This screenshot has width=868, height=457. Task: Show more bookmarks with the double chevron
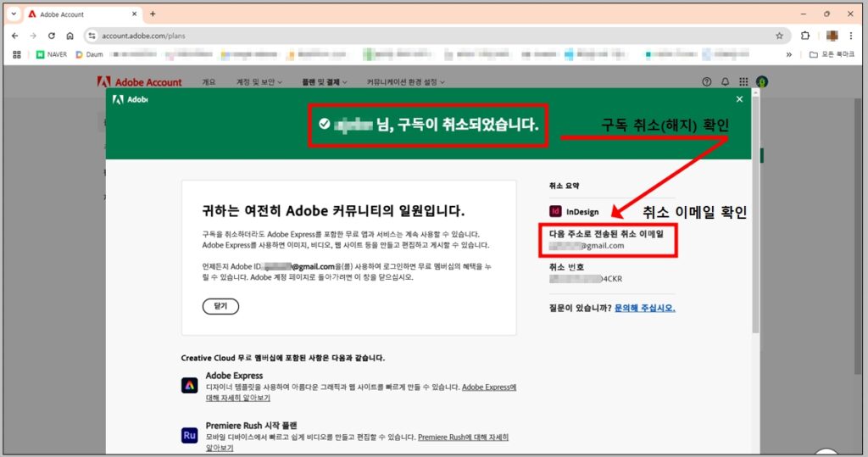pyautogui.click(x=789, y=54)
